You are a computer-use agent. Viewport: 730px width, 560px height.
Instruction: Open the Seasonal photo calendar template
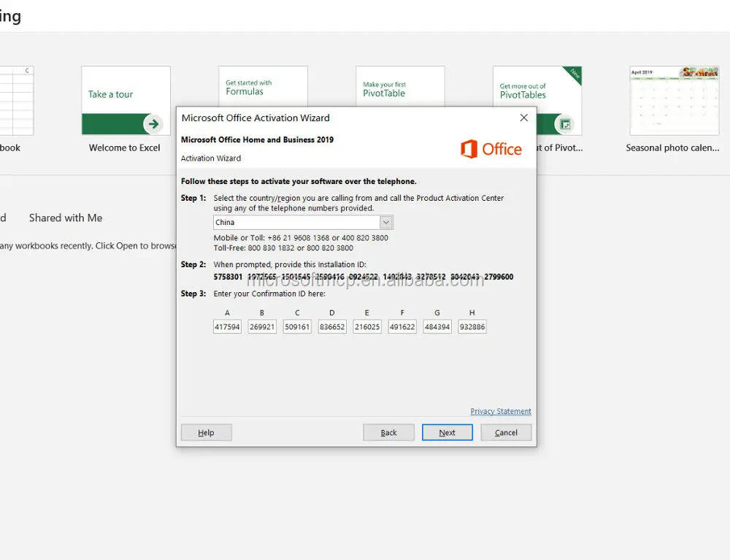point(674,110)
